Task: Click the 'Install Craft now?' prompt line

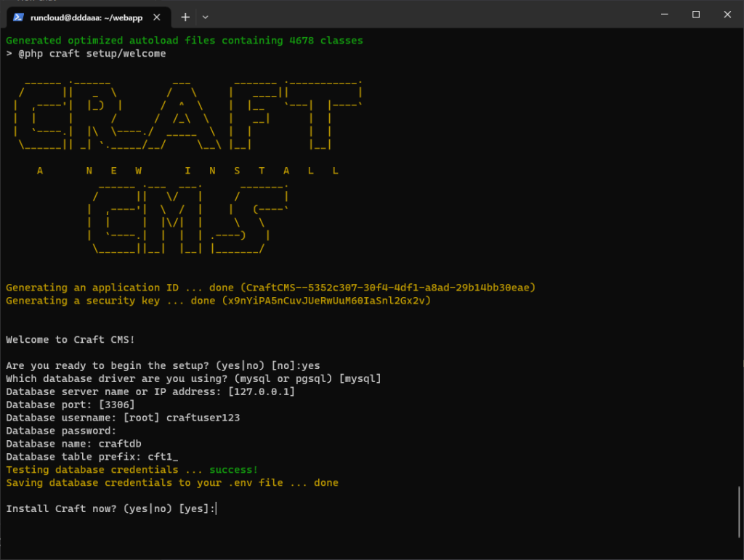Action: (x=110, y=508)
